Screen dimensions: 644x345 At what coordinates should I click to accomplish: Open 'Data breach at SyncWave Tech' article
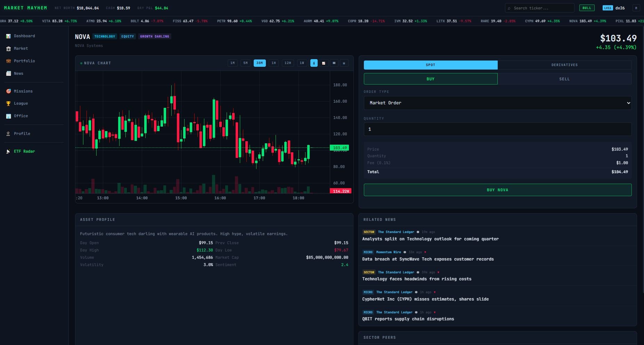[428, 259]
